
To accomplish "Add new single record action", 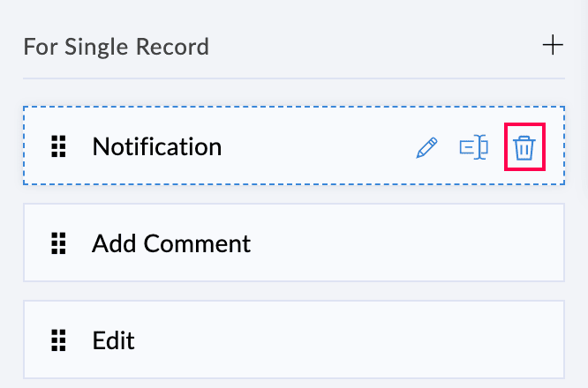I will click(x=553, y=45).
